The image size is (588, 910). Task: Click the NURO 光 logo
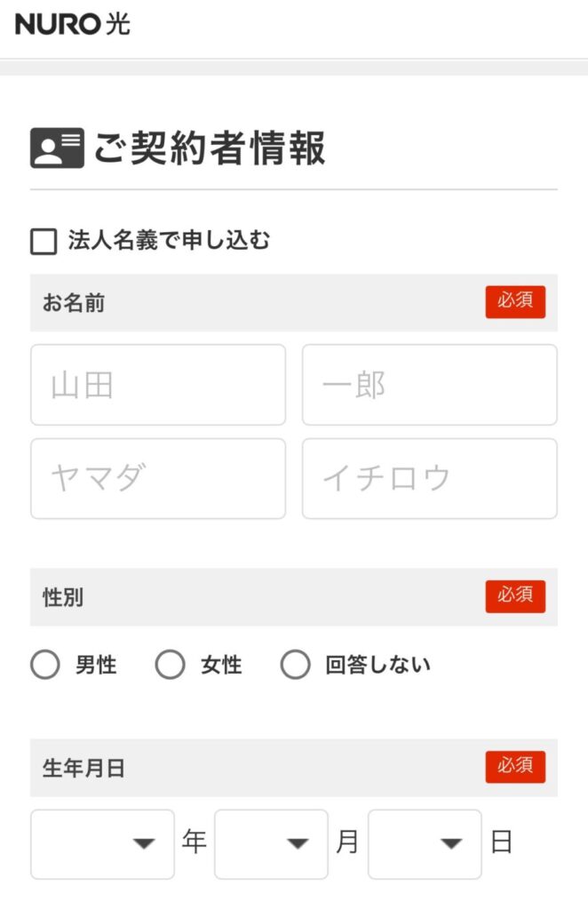[73, 24]
